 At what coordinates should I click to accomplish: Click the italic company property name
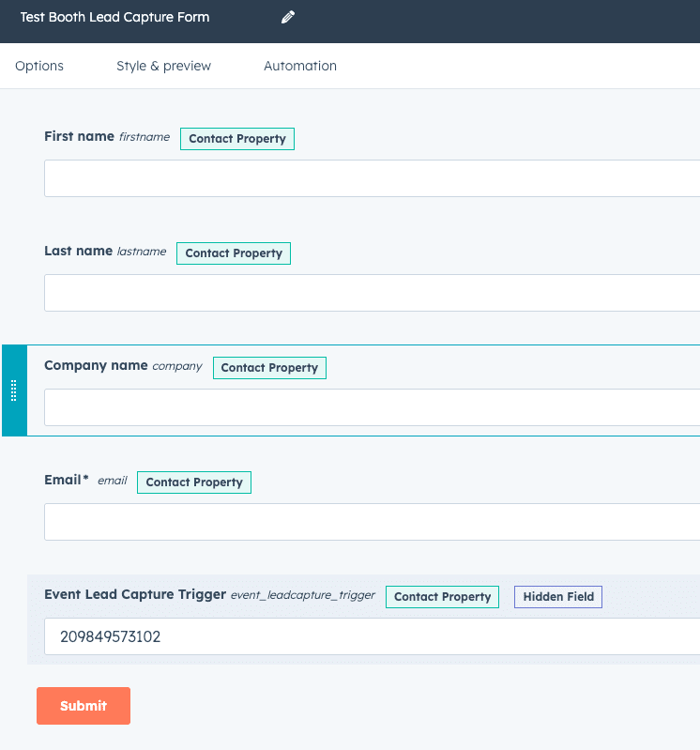click(177, 366)
